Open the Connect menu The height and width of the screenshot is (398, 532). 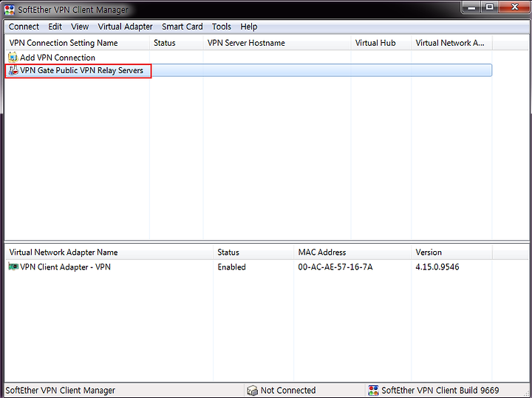click(x=24, y=27)
